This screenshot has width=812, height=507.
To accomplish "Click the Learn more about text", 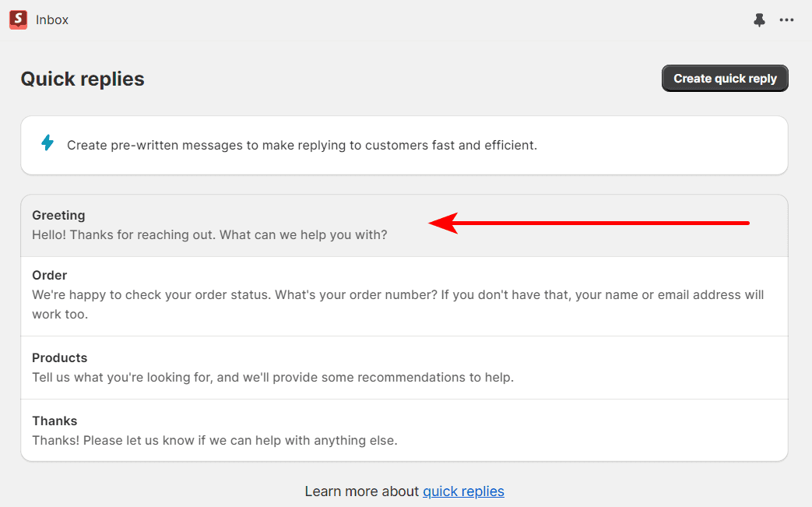I will click(x=360, y=491).
